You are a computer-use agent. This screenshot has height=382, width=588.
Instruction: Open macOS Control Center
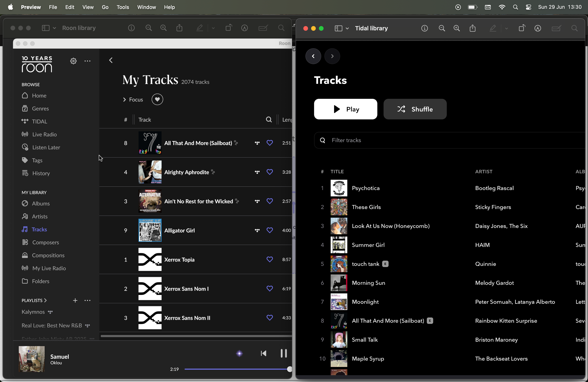pyautogui.click(x=528, y=7)
